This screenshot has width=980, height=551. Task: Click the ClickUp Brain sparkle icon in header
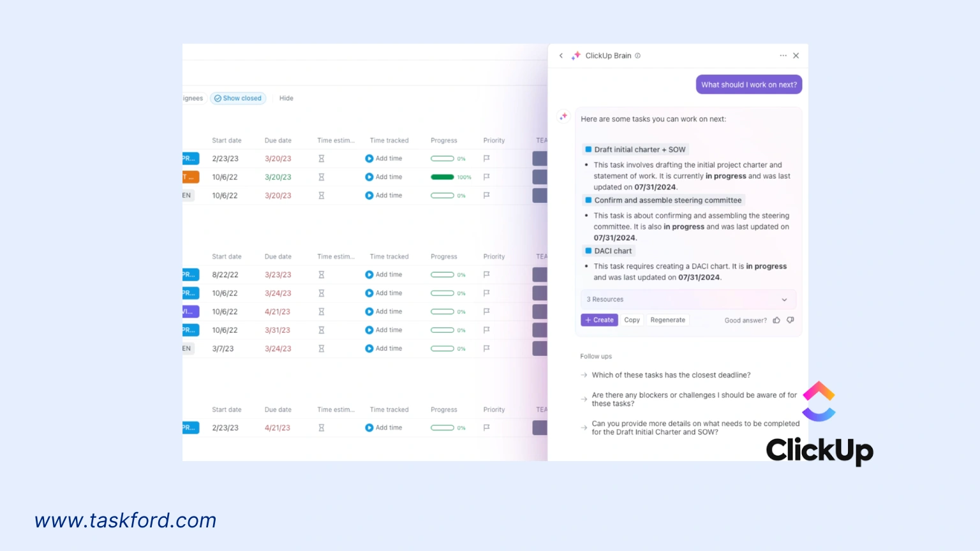[x=575, y=55]
